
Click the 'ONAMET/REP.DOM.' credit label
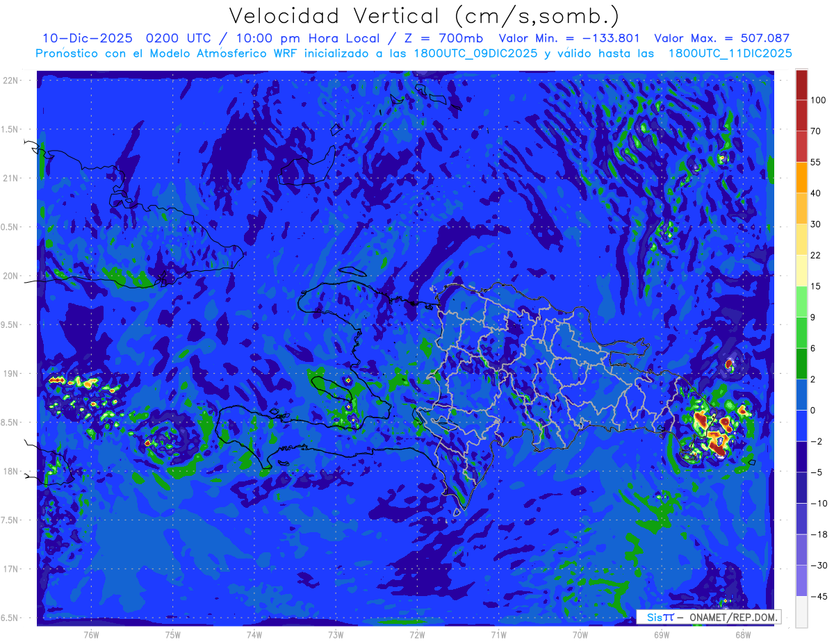pos(733,617)
